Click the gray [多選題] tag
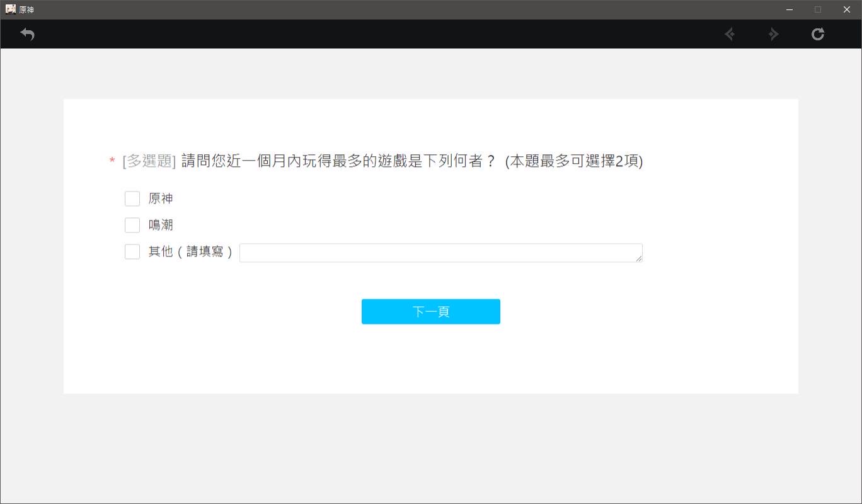This screenshot has width=862, height=504. (149, 161)
